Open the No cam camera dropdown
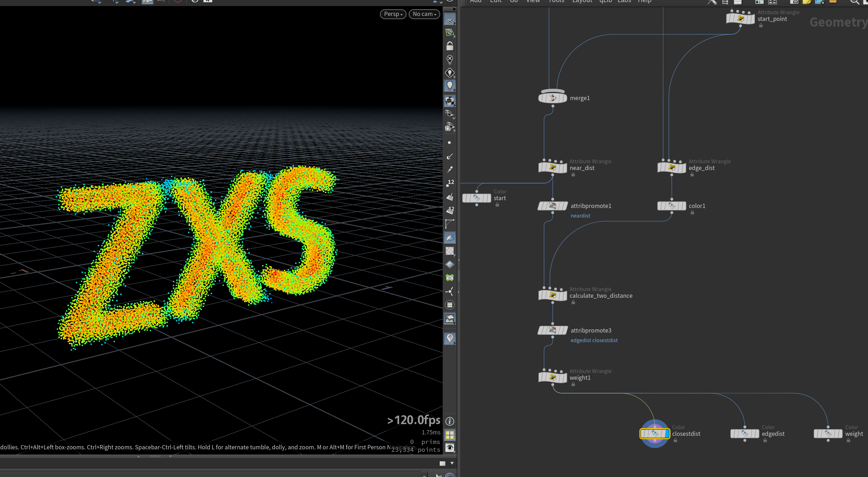Viewport: 868px width, 477px height. (x=424, y=14)
